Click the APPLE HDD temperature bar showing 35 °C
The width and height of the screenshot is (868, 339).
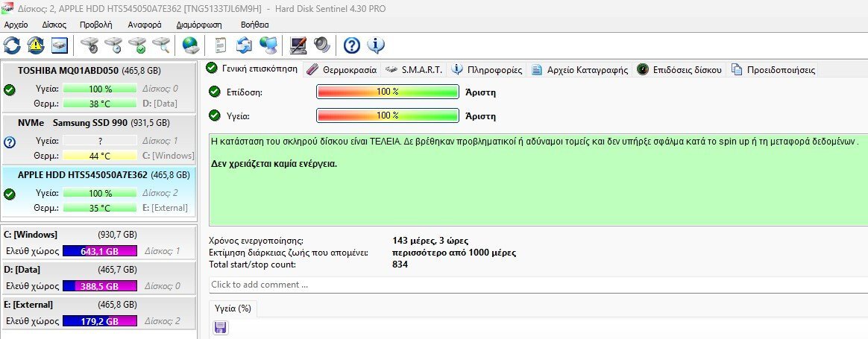(100, 208)
